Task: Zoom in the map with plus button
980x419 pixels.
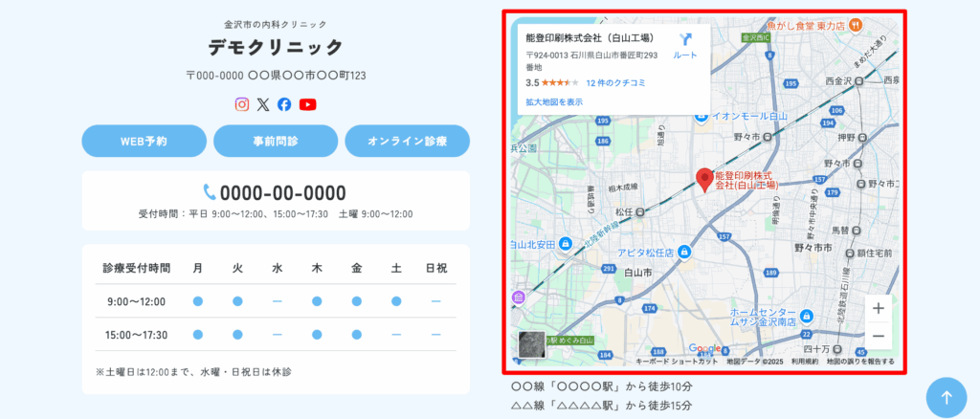Action: pyautogui.click(x=878, y=309)
